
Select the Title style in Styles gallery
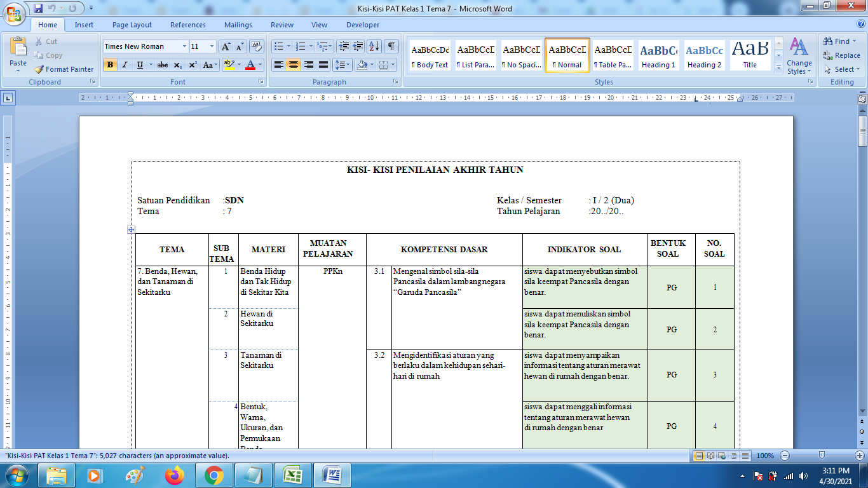(x=749, y=55)
